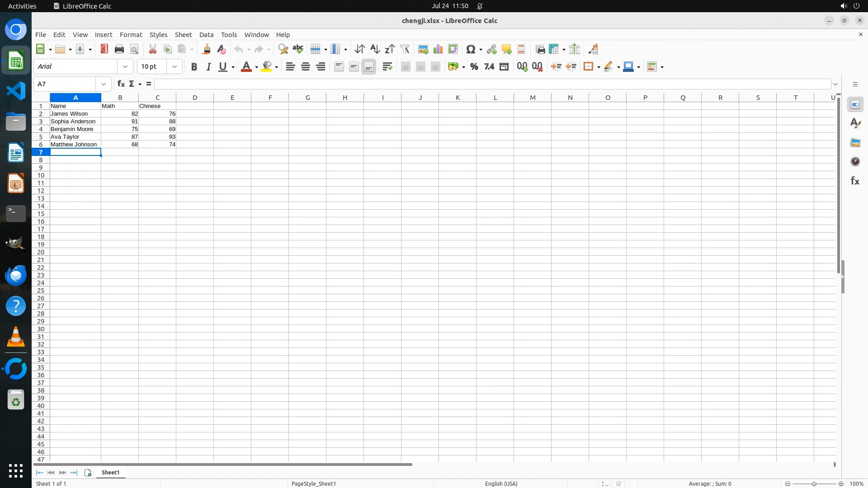This screenshot has height=488, width=868.
Task: Click the Export as PDF icon
Action: tap(104, 49)
